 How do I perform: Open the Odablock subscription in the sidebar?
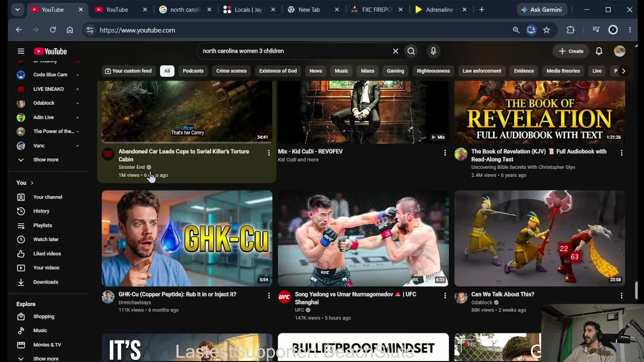click(44, 103)
